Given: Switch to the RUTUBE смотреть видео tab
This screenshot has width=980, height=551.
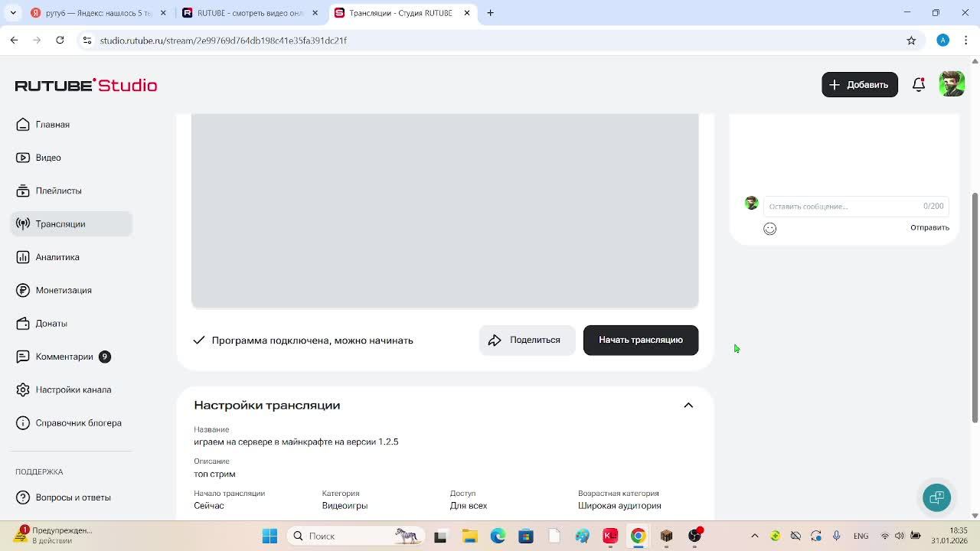Looking at the screenshot, I should (x=250, y=13).
